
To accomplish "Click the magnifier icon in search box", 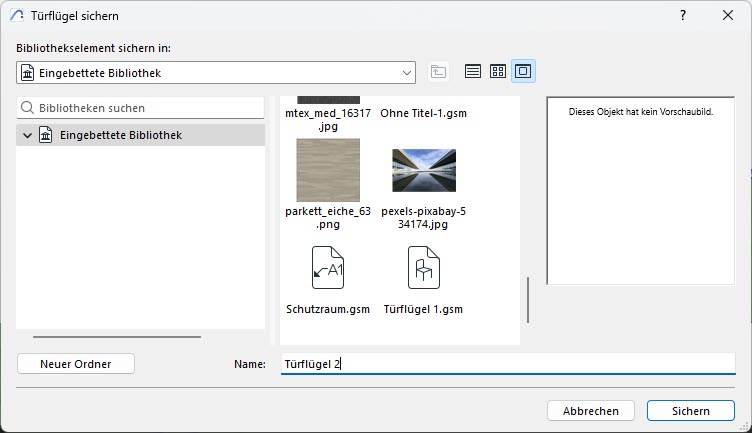I will pyautogui.click(x=28, y=108).
